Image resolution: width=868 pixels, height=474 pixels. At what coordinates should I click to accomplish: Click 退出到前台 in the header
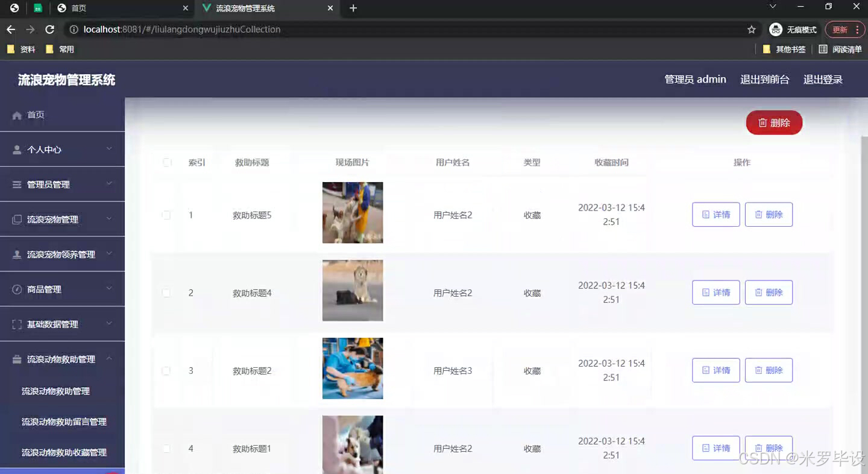[x=765, y=80]
